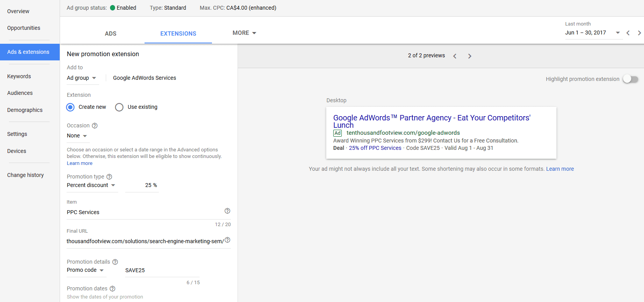
Task: Open the date range dropdown
Action: (593, 33)
